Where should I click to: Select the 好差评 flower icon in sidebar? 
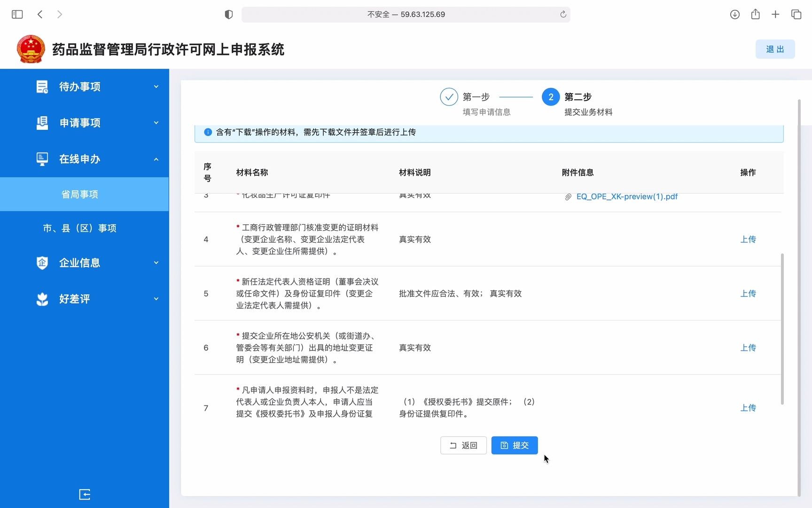click(42, 299)
